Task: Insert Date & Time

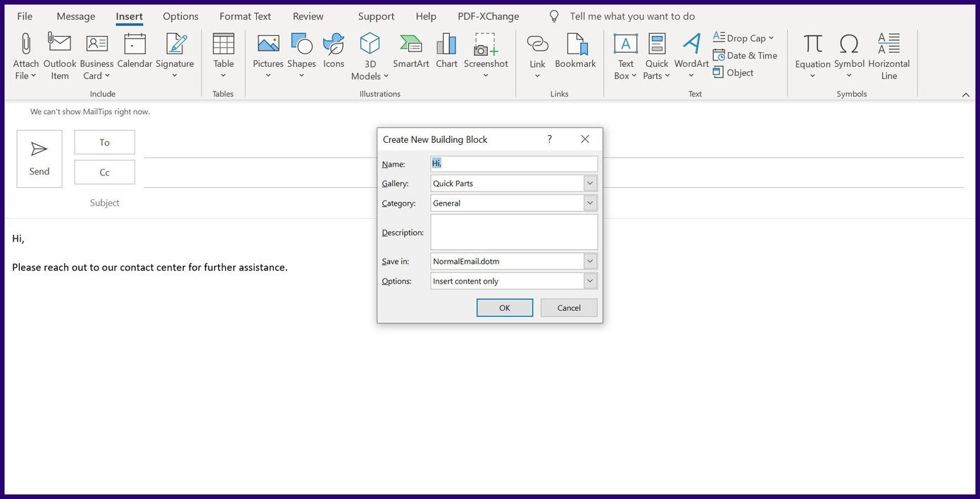Action: coord(745,55)
